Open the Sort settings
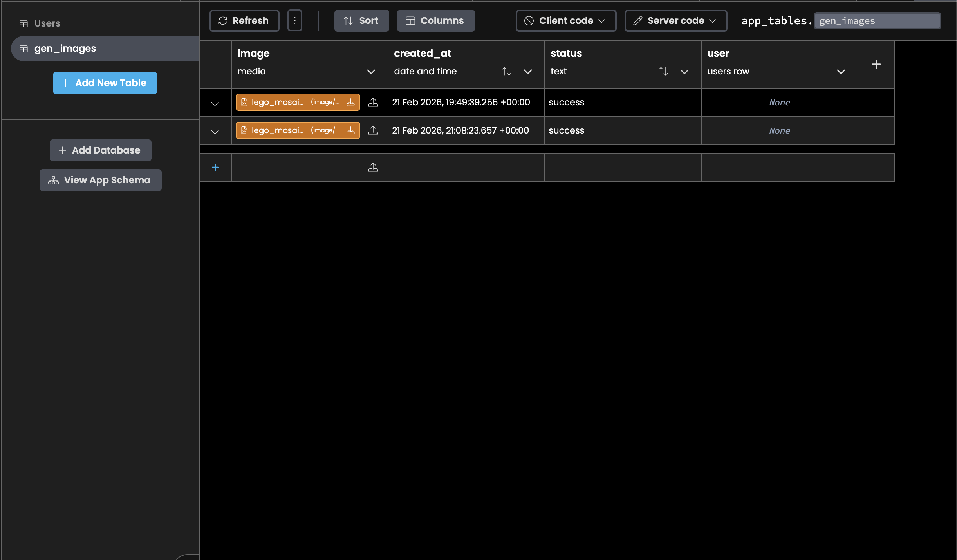 coord(361,20)
